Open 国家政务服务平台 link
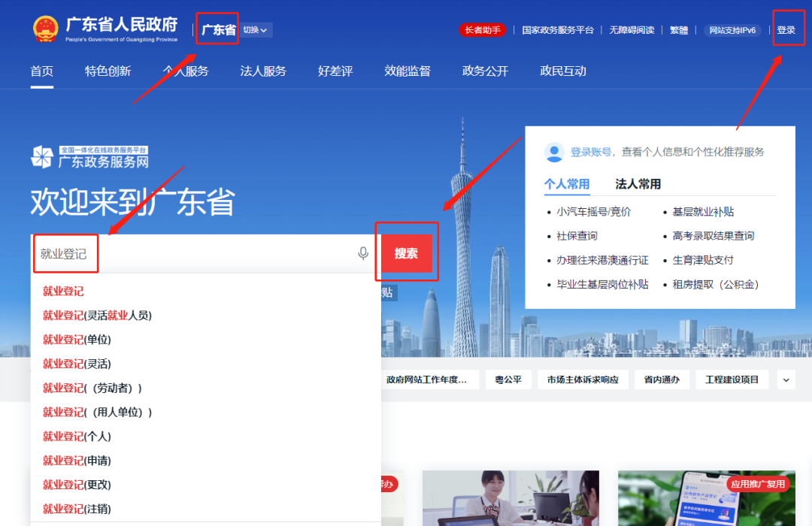 click(x=558, y=30)
